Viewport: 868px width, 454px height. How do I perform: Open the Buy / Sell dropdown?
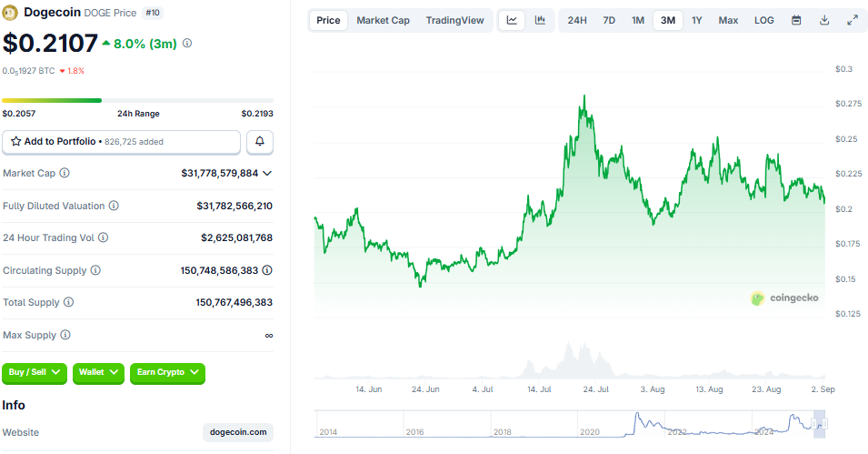pos(35,372)
